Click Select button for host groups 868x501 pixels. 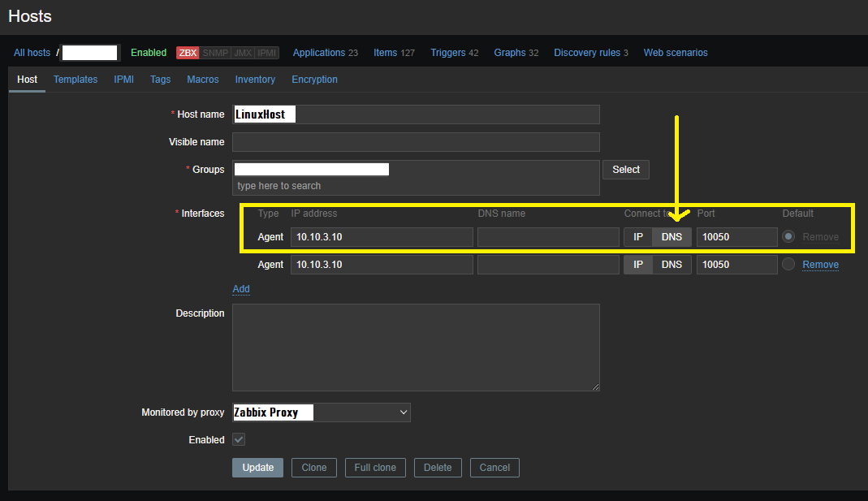pyautogui.click(x=625, y=170)
